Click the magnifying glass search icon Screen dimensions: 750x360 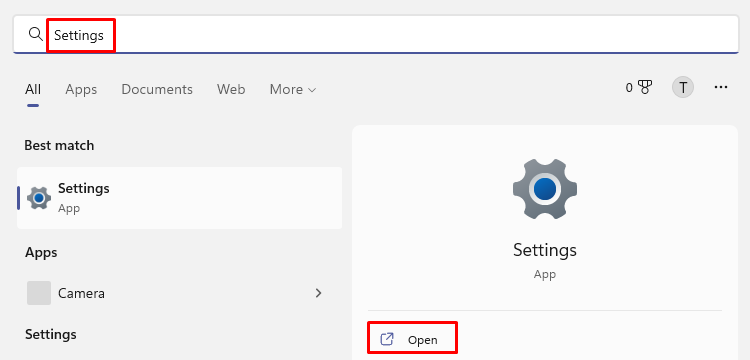(x=35, y=34)
